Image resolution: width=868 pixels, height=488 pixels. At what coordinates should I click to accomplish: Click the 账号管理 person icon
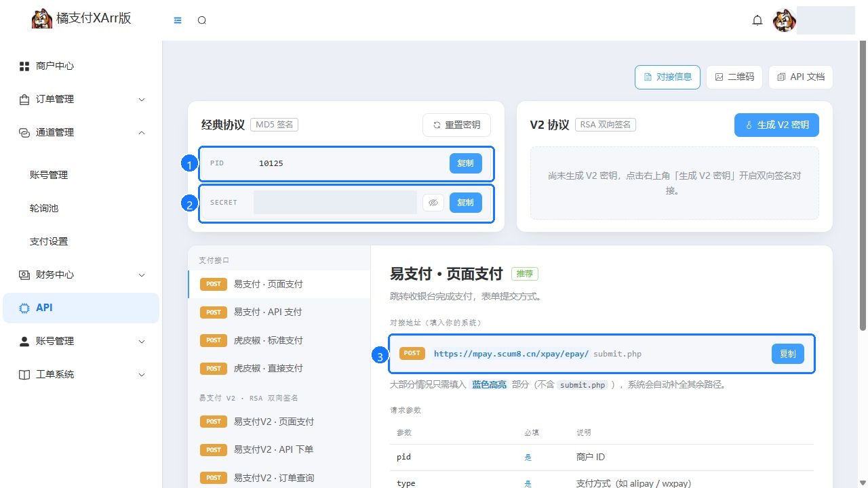click(24, 342)
